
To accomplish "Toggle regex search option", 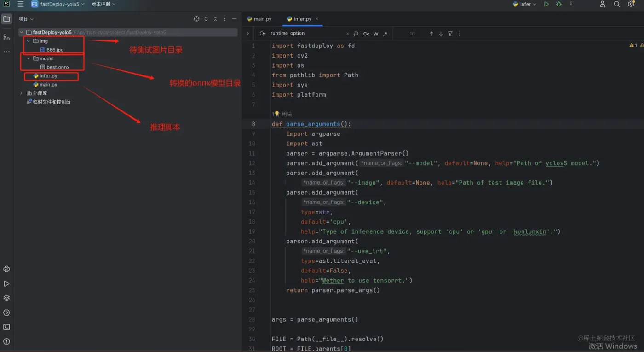I will 385,34.
